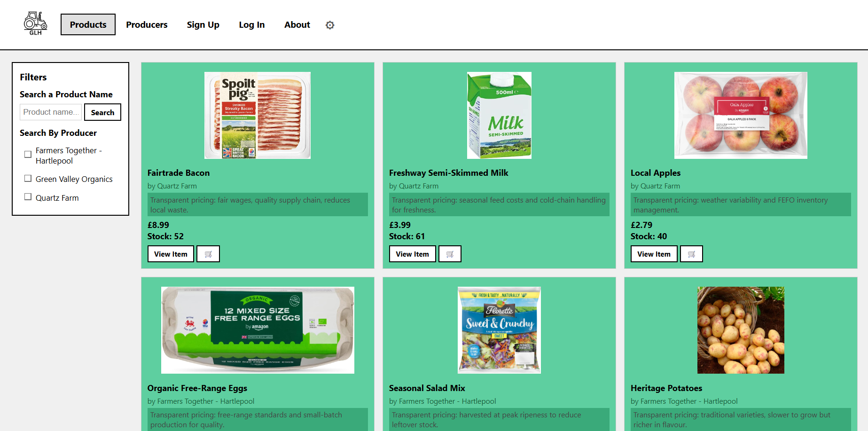Viewport: 868px width, 431px height.
Task: Toggle Farmers Together - Hartlepool checkbox
Action: [28, 154]
